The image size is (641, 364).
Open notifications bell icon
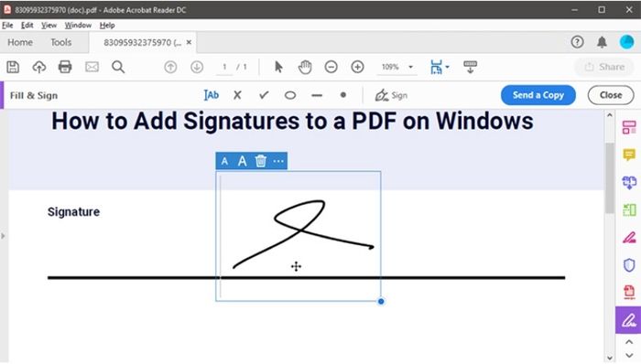[x=603, y=42]
